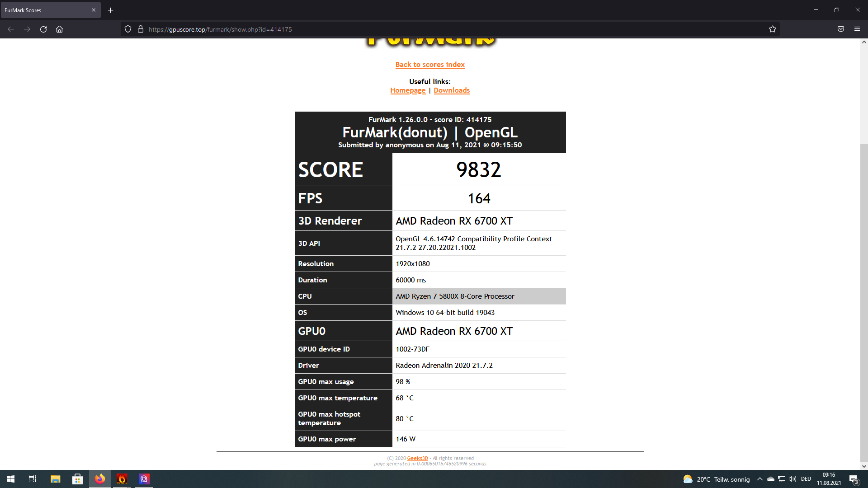Open the Homepage link

click(x=408, y=90)
